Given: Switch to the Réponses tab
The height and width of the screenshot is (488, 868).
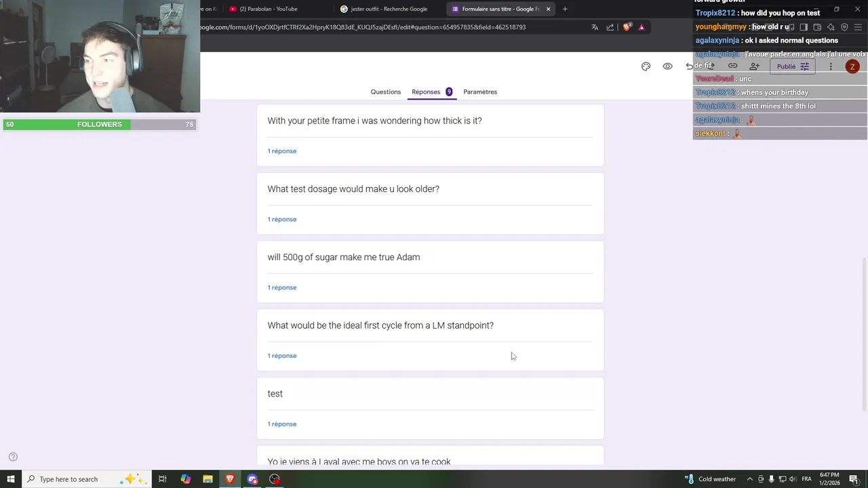Looking at the screenshot, I should [431, 91].
